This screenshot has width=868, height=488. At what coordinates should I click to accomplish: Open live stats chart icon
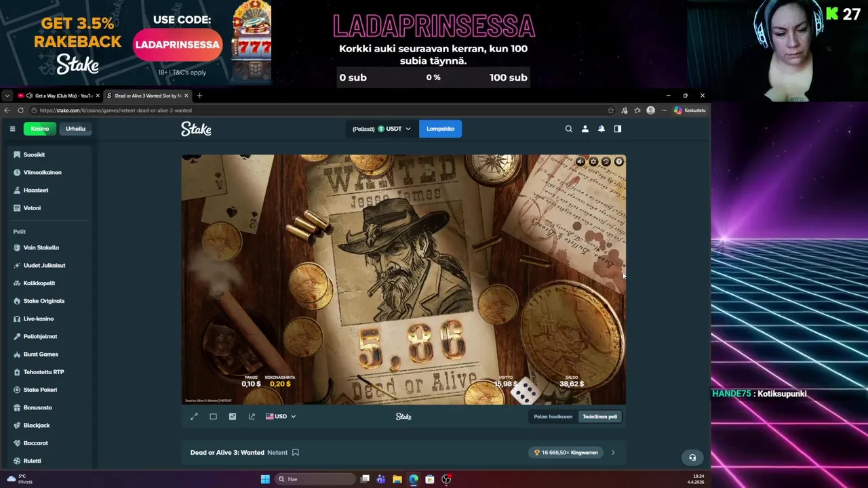[x=233, y=416]
